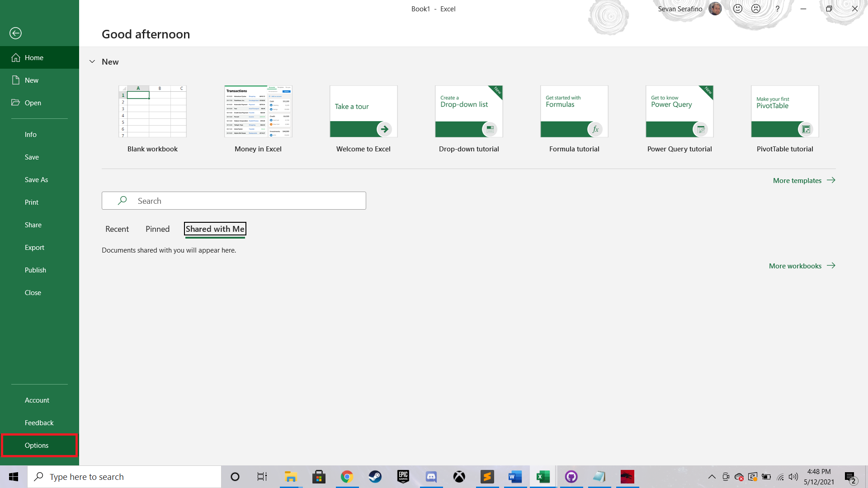868x488 pixels.
Task: Open the volume control in tray
Action: pos(793,477)
